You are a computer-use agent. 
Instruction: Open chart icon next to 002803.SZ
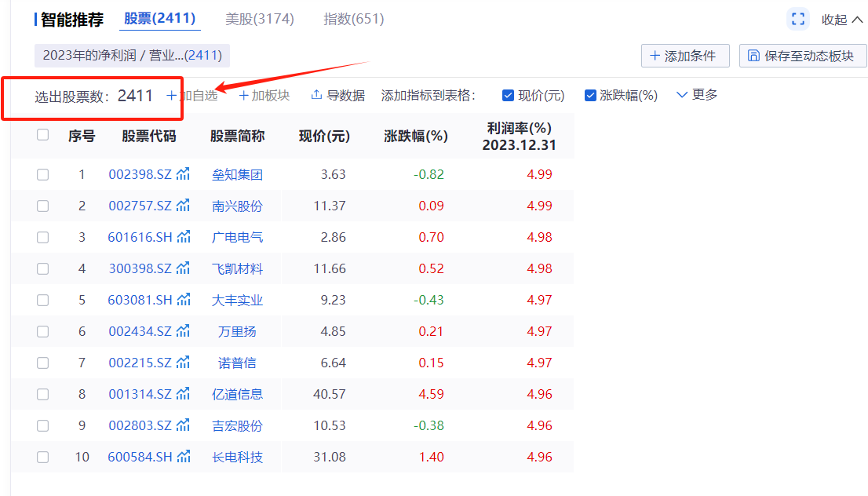point(183,425)
